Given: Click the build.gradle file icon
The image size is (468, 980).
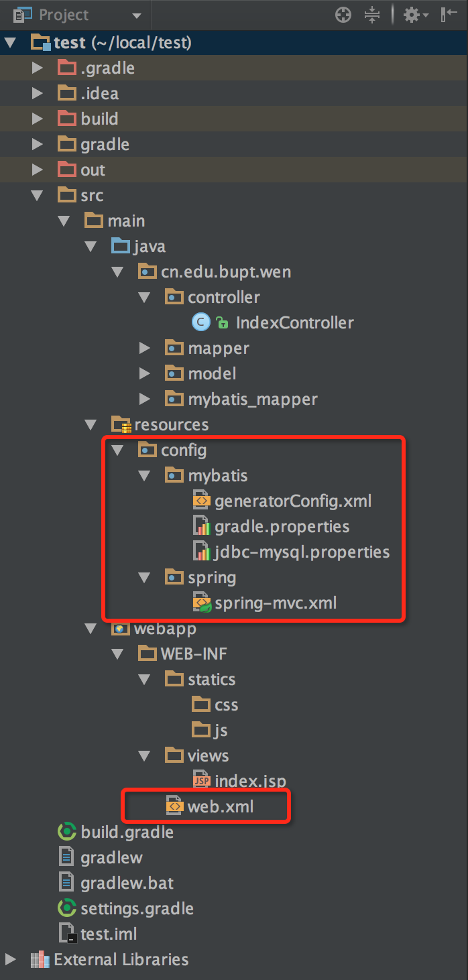Looking at the screenshot, I should click(x=67, y=832).
